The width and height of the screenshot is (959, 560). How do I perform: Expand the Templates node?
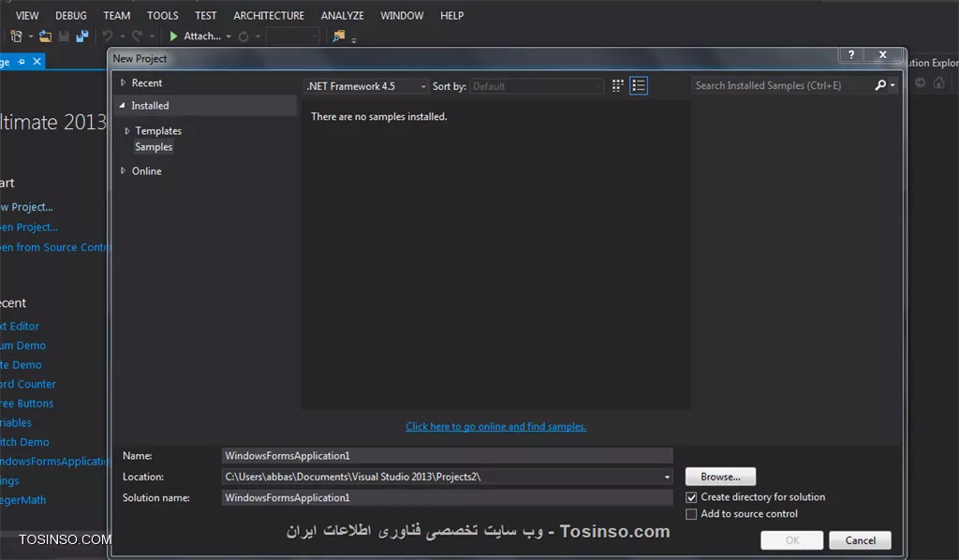[x=127, y=131]
